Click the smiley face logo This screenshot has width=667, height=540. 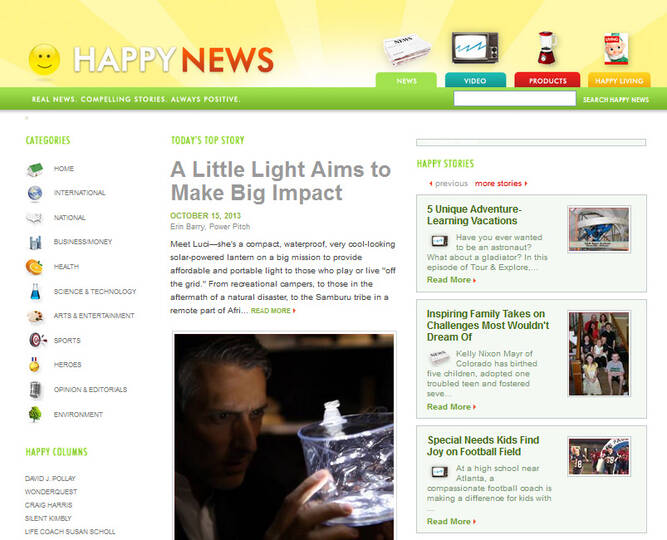pyautogui.click(x=44, y=59)
